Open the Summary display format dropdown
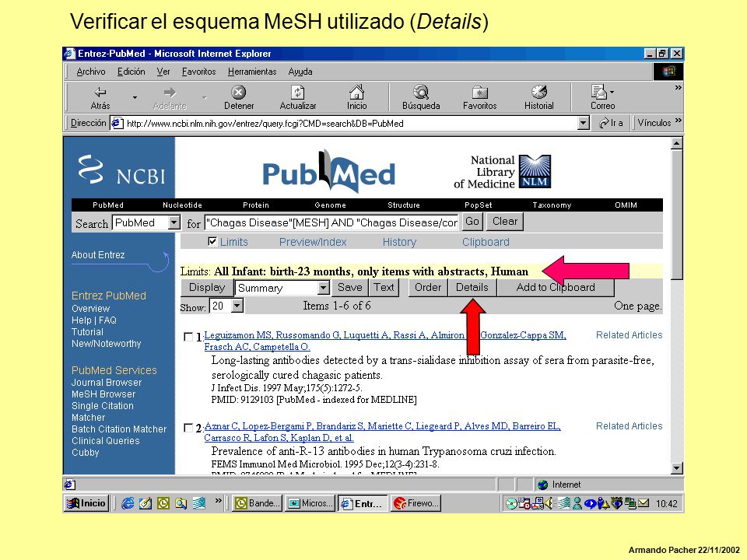This screenshot has width=747, height=560. pyautogui.click(x=323, y=288)
